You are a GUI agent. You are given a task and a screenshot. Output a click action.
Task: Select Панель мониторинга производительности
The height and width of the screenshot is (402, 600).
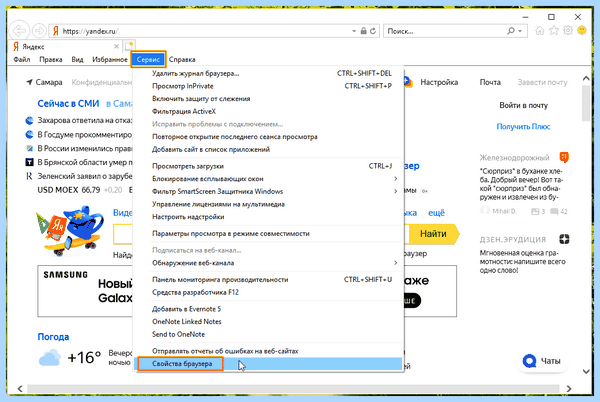point(269,280)
